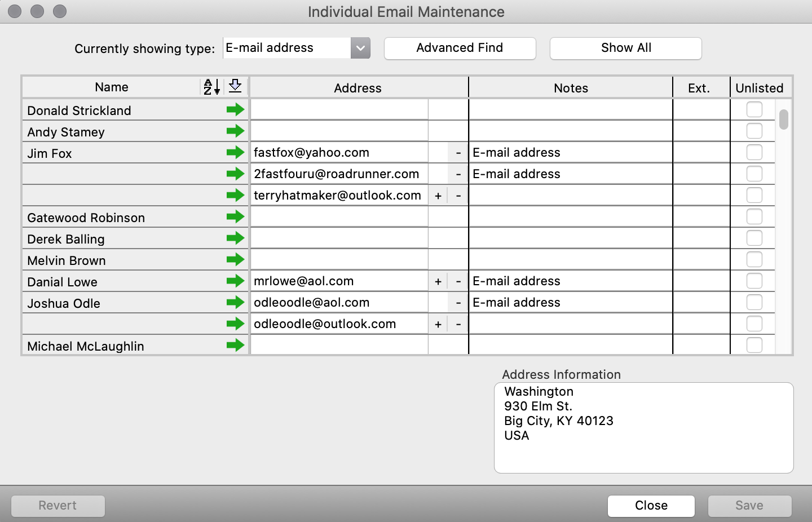Open Advanced Find
The image size is (812, 522).
(460, 48)
